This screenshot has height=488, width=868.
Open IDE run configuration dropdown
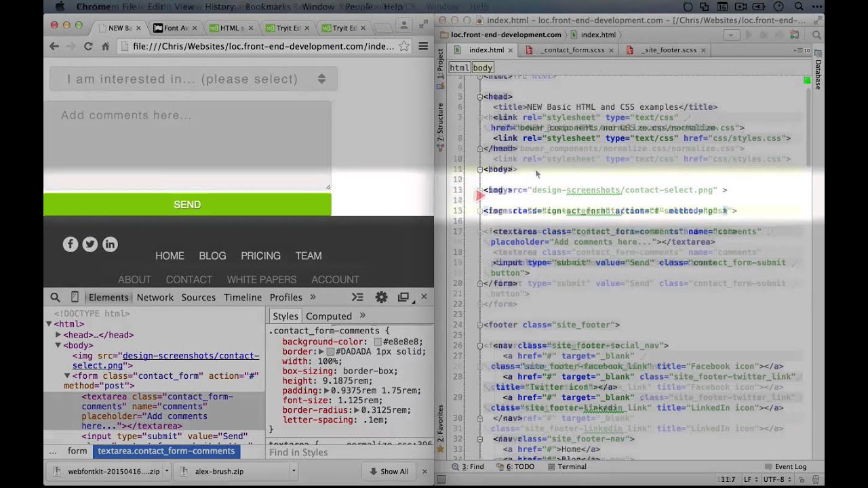tap(731, 35)
